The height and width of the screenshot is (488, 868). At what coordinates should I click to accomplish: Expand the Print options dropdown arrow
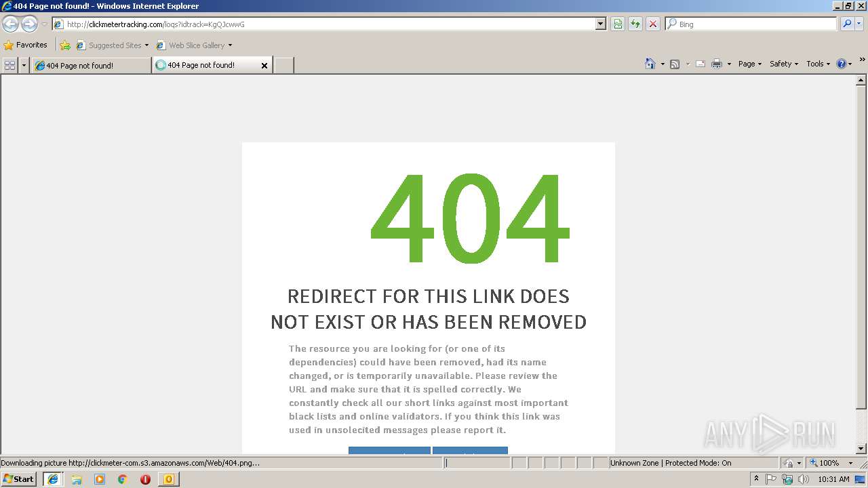tap(729, 64)
